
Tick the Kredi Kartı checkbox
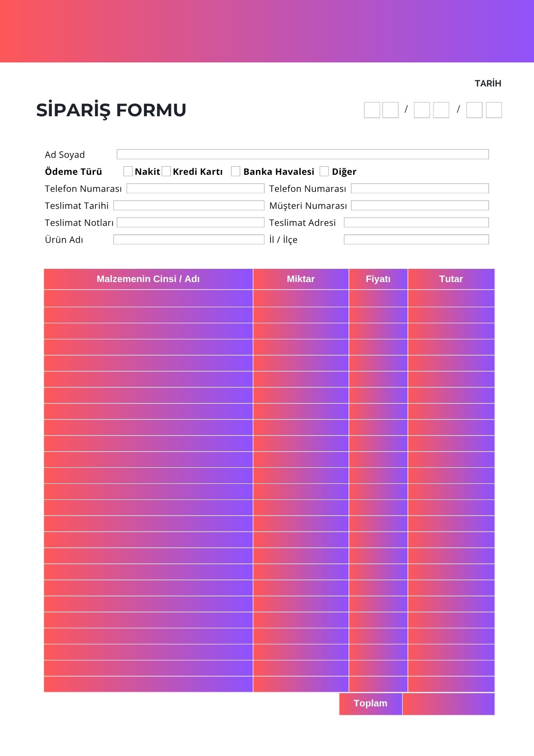coord(166,171)
